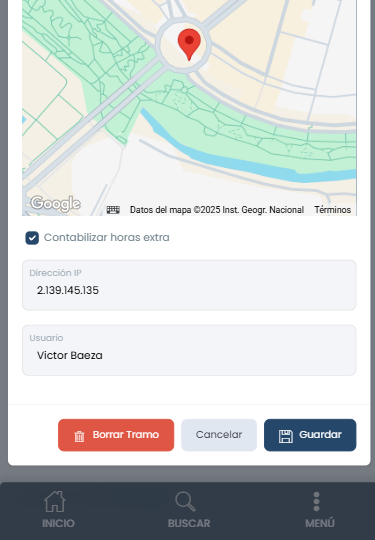Open the map Términos link

coord(333,210)
